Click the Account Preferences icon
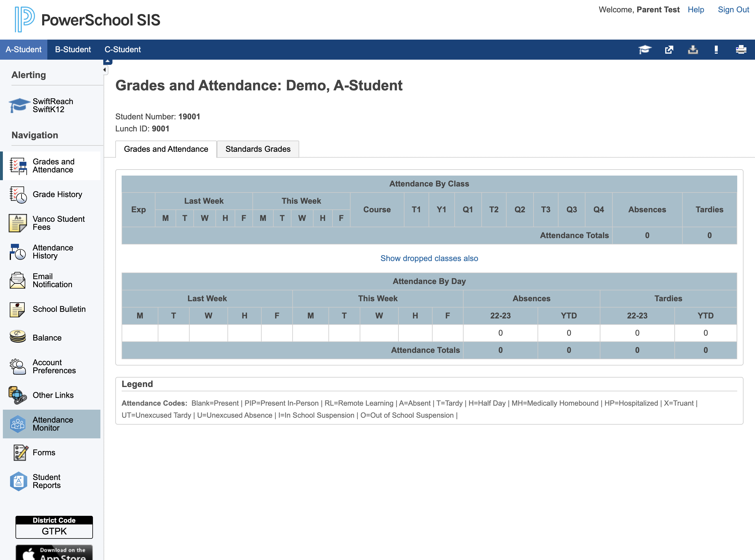Viewport: 755px width, 560px height. pos(17,366)
